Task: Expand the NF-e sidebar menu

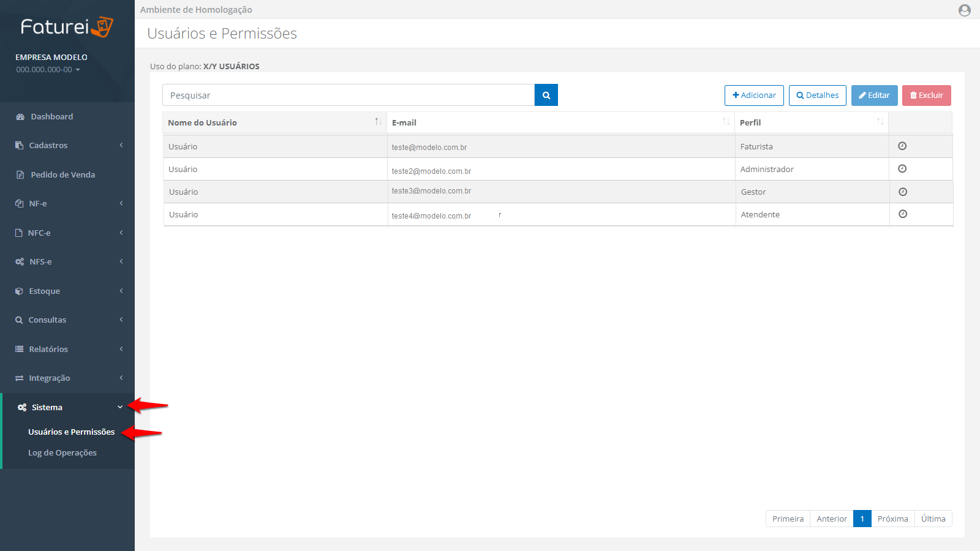Action: coord(67,204)
